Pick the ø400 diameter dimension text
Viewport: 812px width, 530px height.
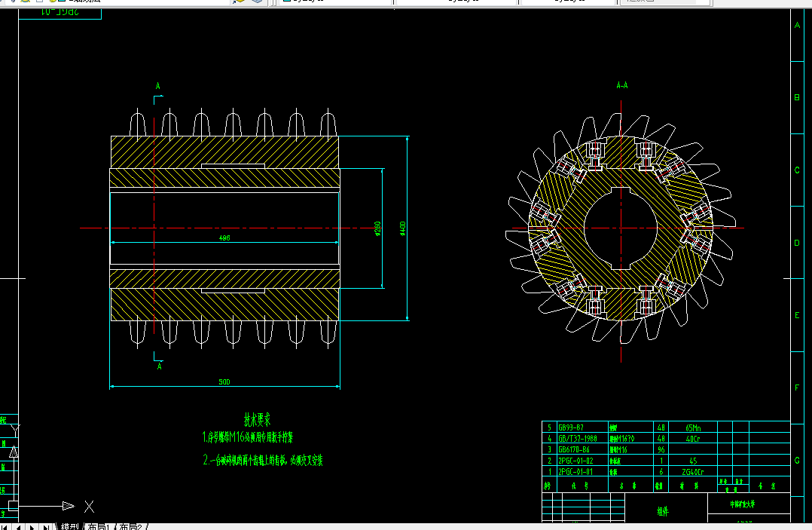pos(402,228)
